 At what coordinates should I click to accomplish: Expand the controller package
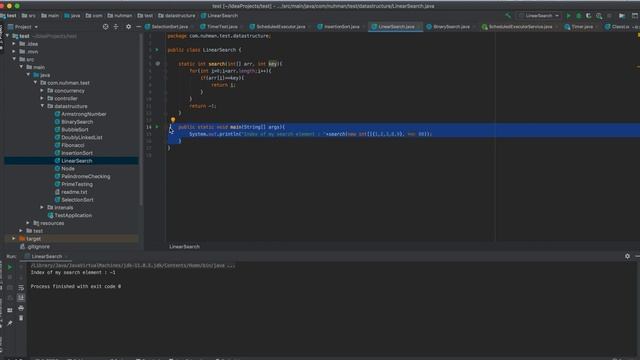tap(42, 98)
